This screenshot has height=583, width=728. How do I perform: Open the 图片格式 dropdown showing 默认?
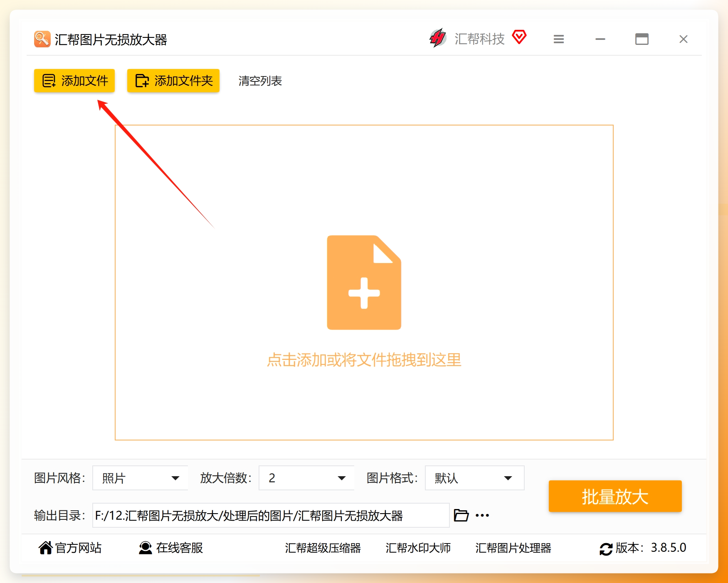coord(474,478)
